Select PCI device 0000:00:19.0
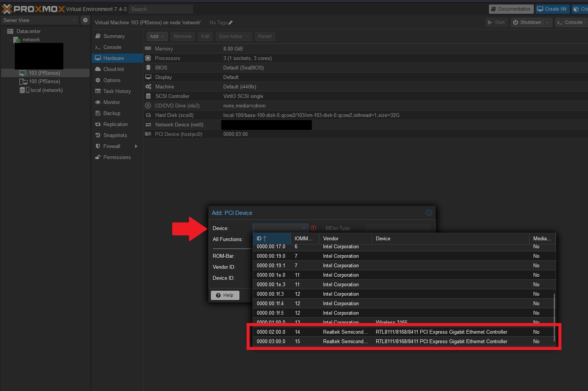Screen dimensions: 588x391 [x=404, y=256]
